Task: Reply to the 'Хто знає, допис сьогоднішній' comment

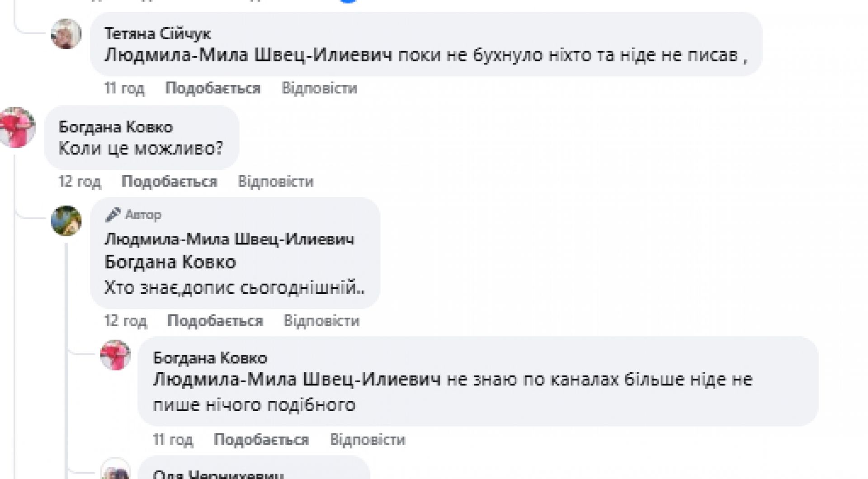Action: (x=321, y=321)
